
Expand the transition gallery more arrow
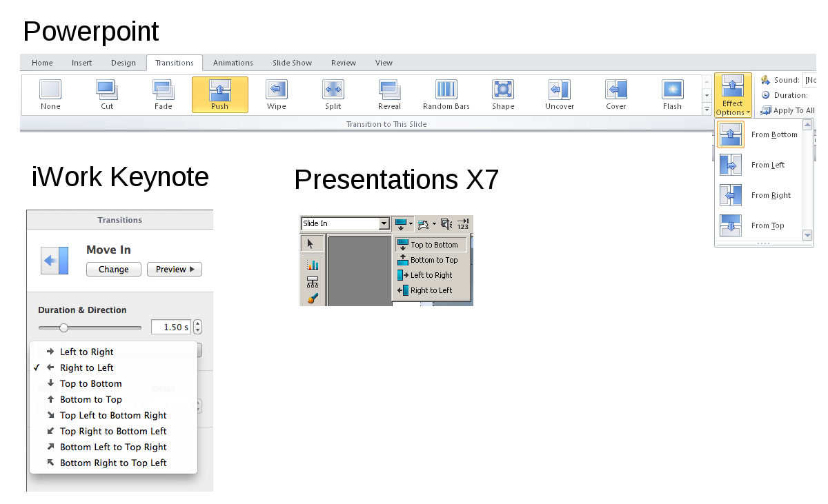tap(707, 110)
